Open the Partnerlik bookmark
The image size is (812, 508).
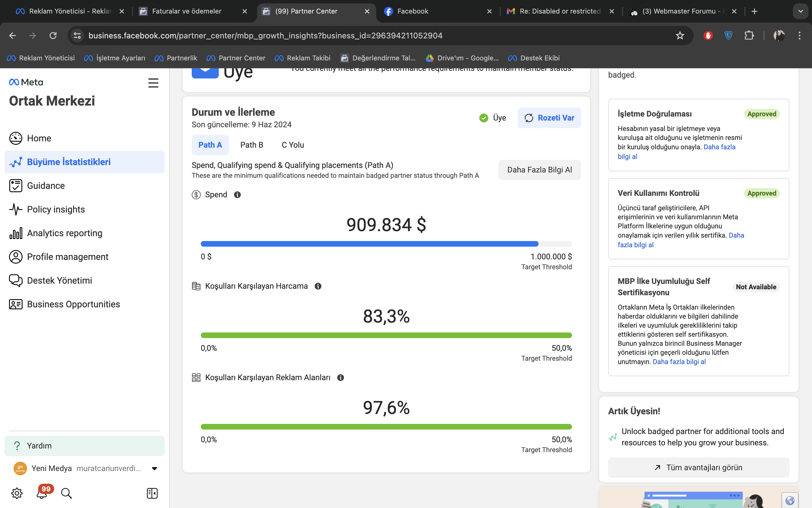[x=176, y=58]
